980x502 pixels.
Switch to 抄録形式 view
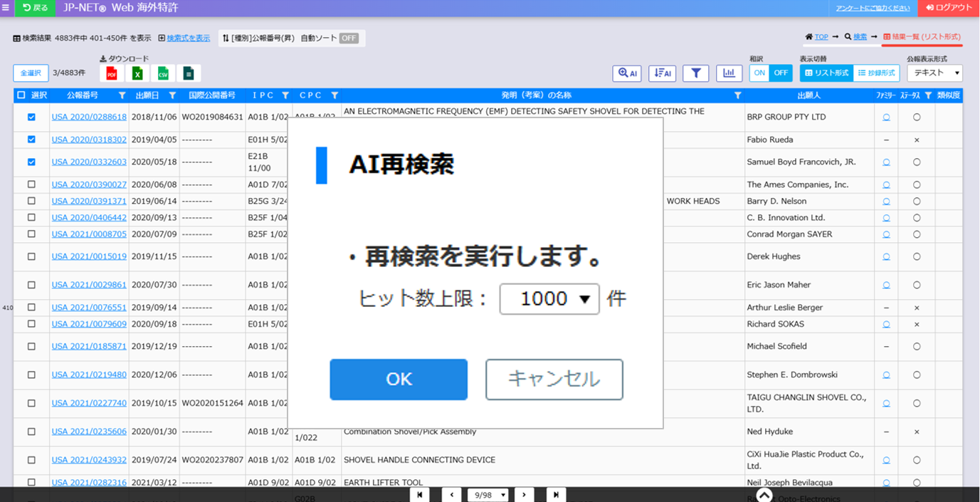coord(875,73)
